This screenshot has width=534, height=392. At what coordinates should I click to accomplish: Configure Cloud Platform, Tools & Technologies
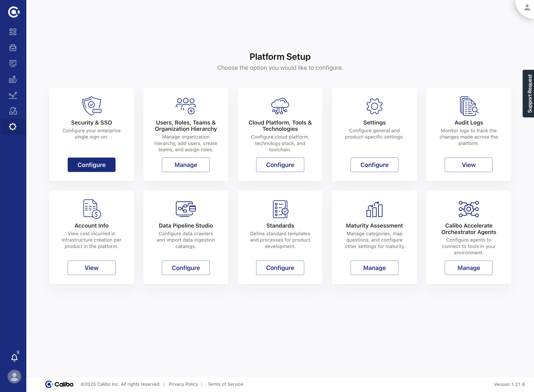point(280,165)
